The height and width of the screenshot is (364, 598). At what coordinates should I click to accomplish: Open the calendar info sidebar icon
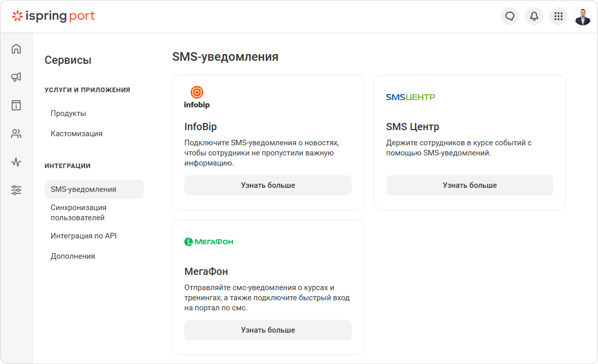[x=16, y=105]
